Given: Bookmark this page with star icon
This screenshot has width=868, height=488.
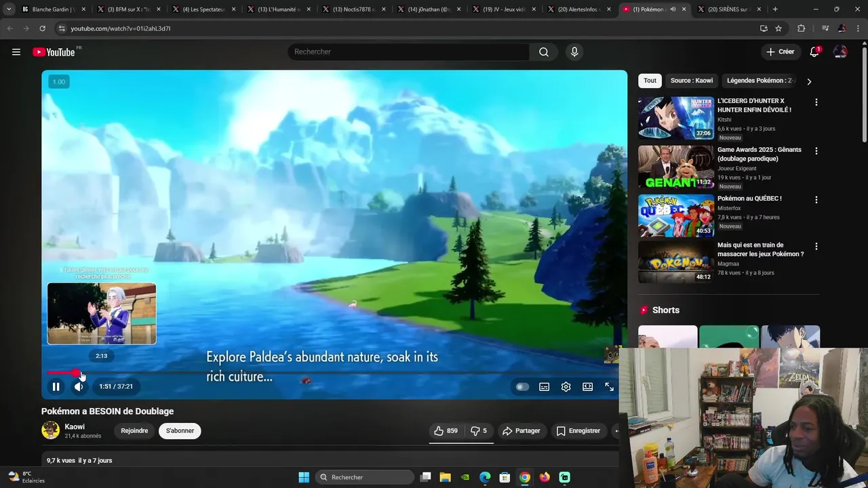Looking at the screenshot, I should pos(778,28).
